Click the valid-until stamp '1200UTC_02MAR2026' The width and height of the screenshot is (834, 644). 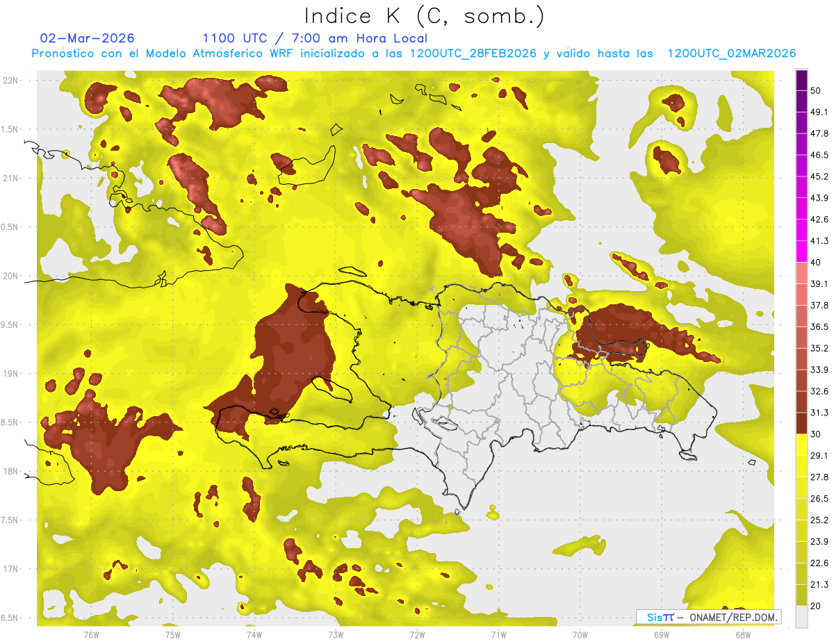tap(732, 53)
